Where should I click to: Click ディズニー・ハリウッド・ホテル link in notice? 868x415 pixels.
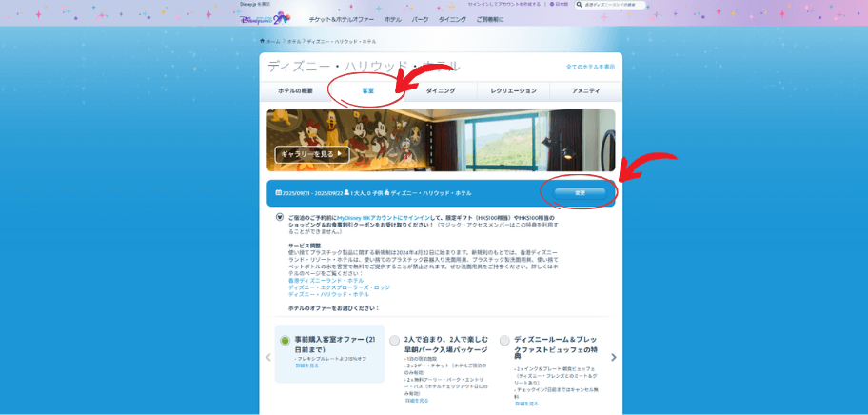(328, 294)
